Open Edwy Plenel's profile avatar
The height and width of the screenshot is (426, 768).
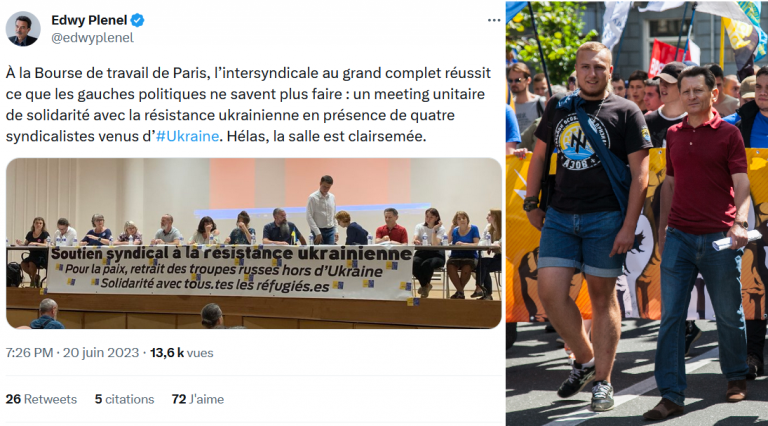(x=23, y=28)
